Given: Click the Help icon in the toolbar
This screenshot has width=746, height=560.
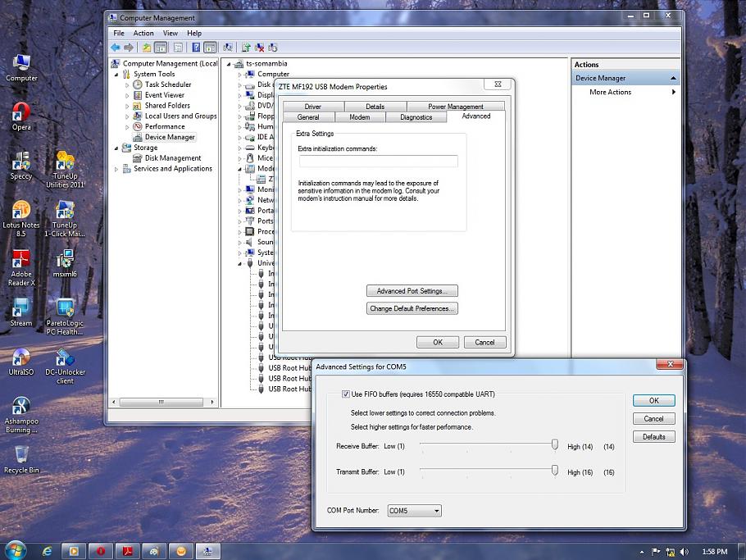Looking at the screenshot, I should click(x=196, y=48).
